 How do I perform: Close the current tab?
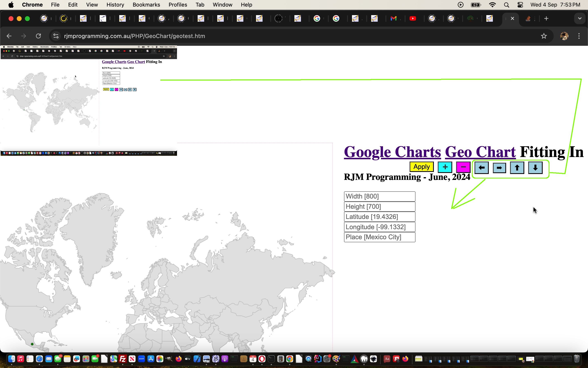(512, 18)
